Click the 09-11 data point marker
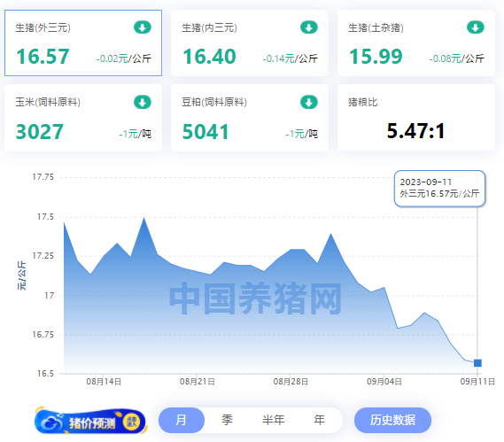The width and height of the screenshot is (504, 442). tap(477, 363)
